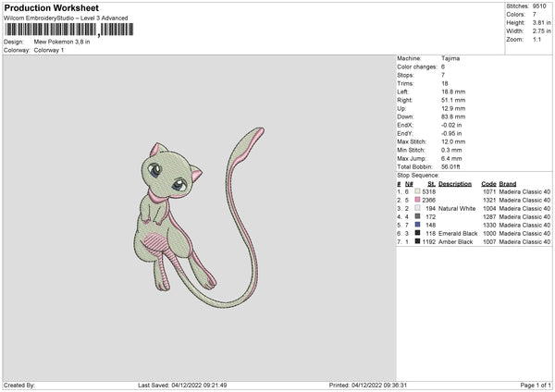Click the Color changes value '6'
555x392 pixels.
coord(443,67)
